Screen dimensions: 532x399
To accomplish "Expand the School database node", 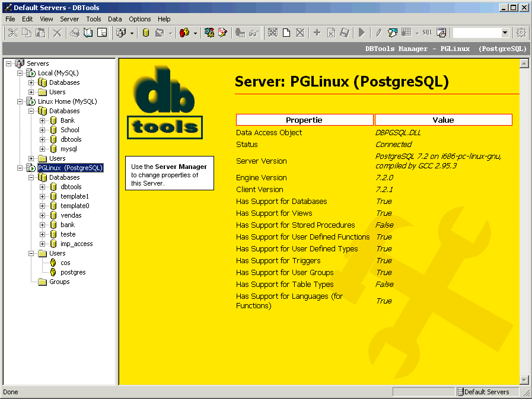I will (43, 130).
